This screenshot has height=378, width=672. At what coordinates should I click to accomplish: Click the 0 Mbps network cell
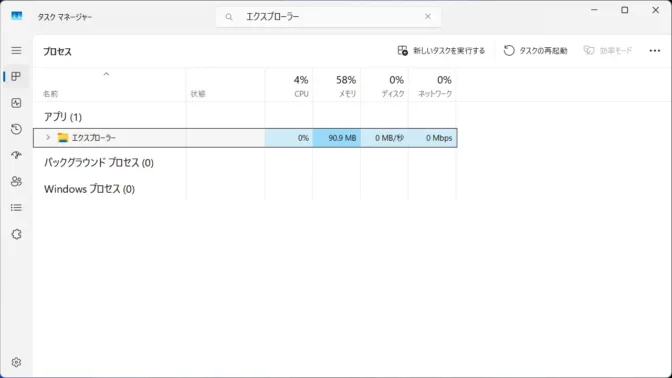point(432,138)
